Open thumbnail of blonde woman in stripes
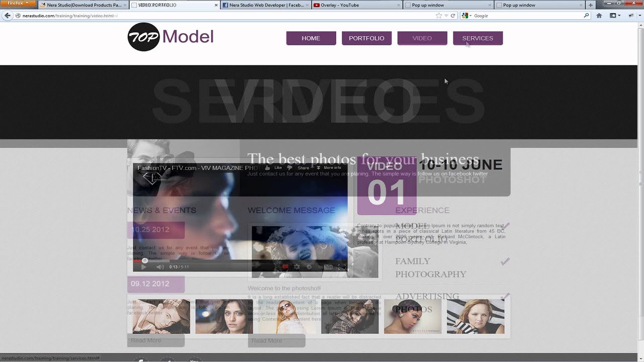 pyautogui.click(x=475, y=317)
